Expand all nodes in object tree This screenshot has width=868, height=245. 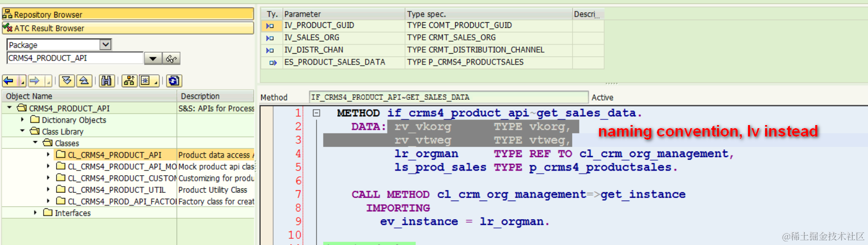pyautogui.click(x=67, y=81)
